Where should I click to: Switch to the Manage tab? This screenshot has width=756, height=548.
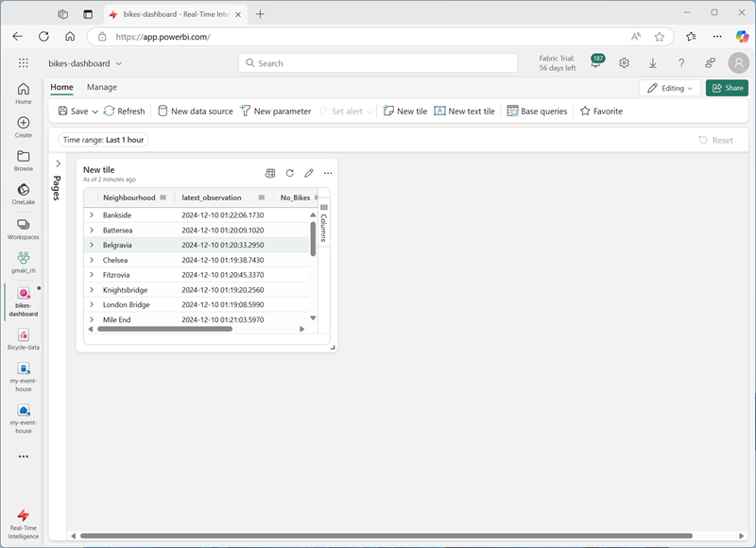point(102,87)
